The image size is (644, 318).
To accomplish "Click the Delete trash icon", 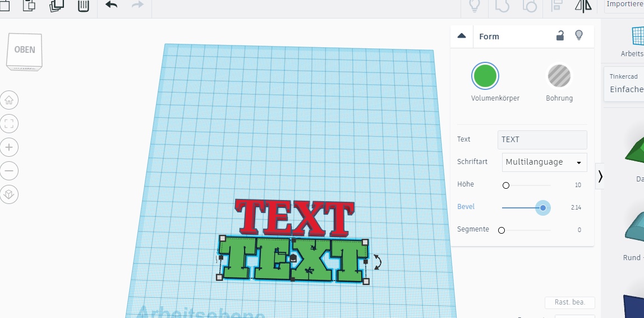I will (84, 6).
